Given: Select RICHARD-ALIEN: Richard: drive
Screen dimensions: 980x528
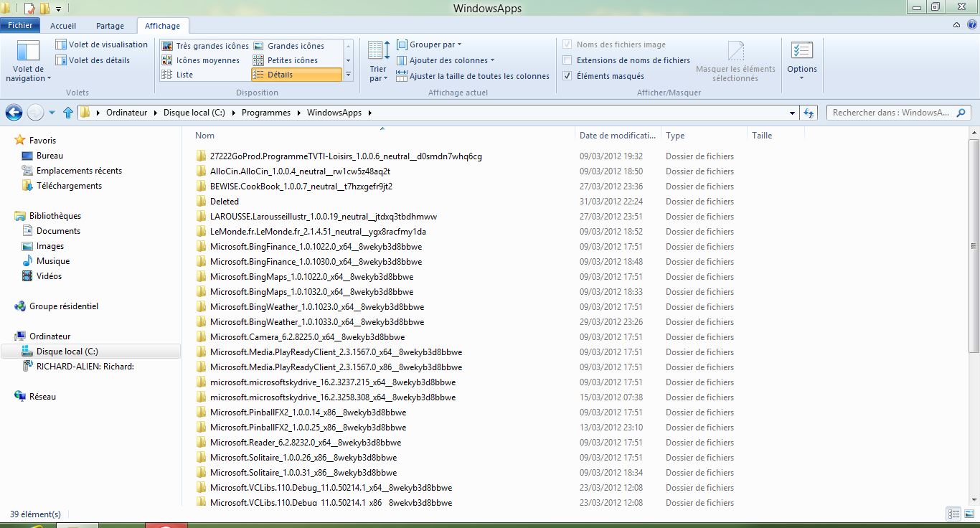Looking at the screenshot, I should pyautogui.click(x=78, y=367).
